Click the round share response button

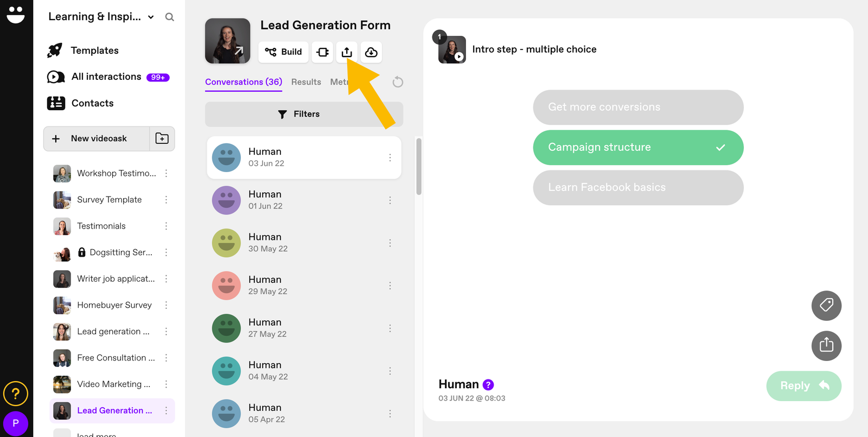pos(826,346)
